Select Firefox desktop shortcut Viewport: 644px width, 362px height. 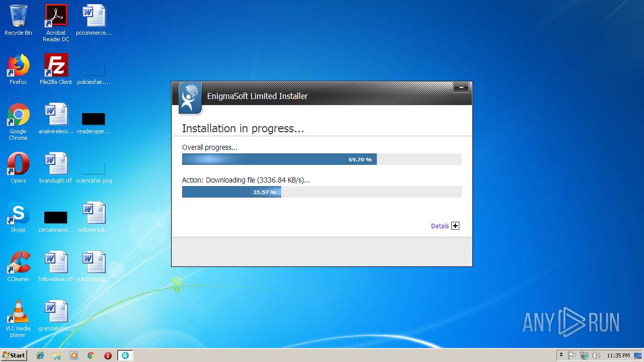click(18, 69)
